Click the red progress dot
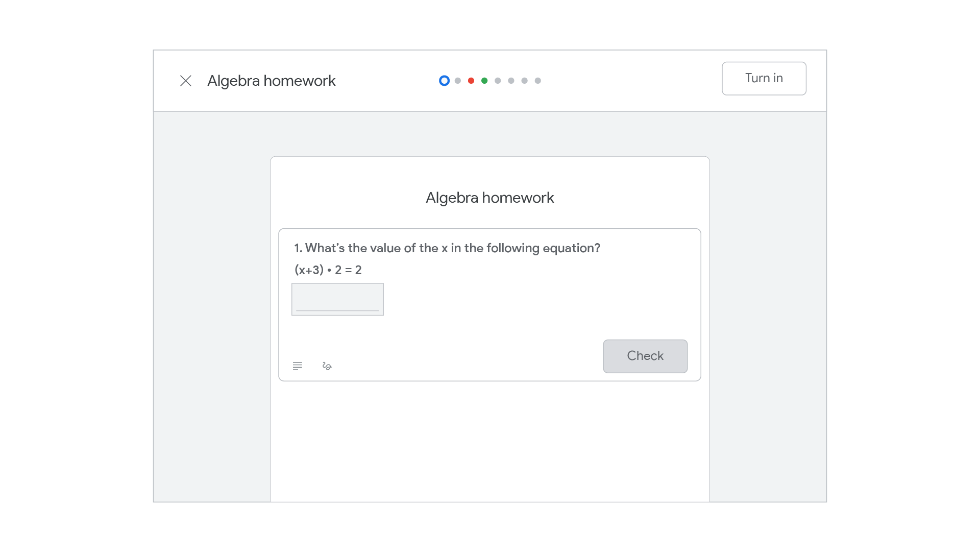Image resolution: width=980 pixels, height=552 pixels. pyautogui.click(x=471, y=81)
